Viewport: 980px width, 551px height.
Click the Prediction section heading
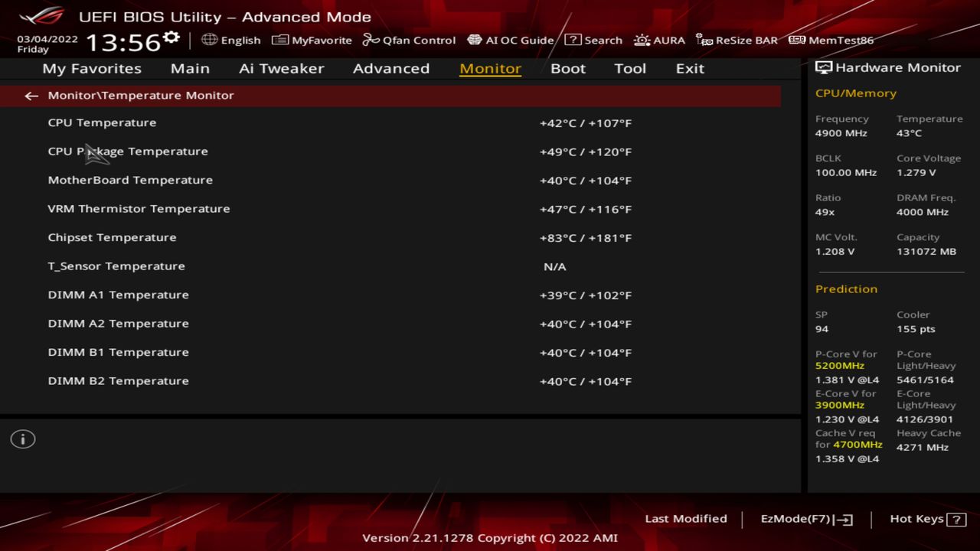click(x=846, y=289)
